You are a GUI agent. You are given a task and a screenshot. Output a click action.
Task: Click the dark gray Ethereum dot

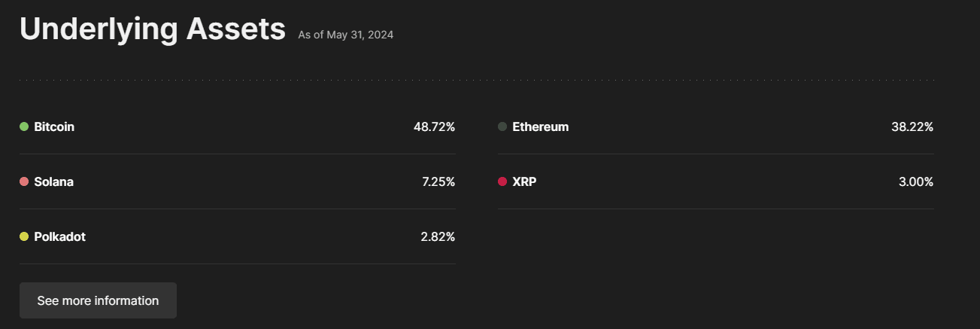click(502, 126)
